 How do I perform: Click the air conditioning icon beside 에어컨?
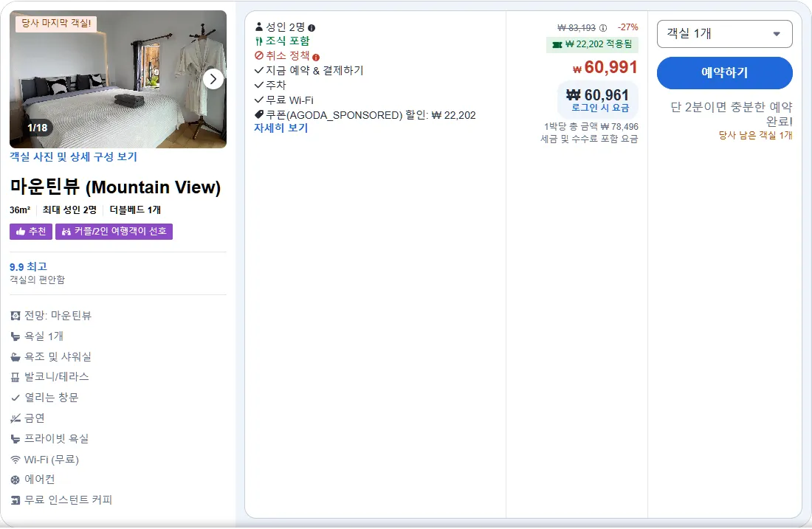(x=16, y=480)
